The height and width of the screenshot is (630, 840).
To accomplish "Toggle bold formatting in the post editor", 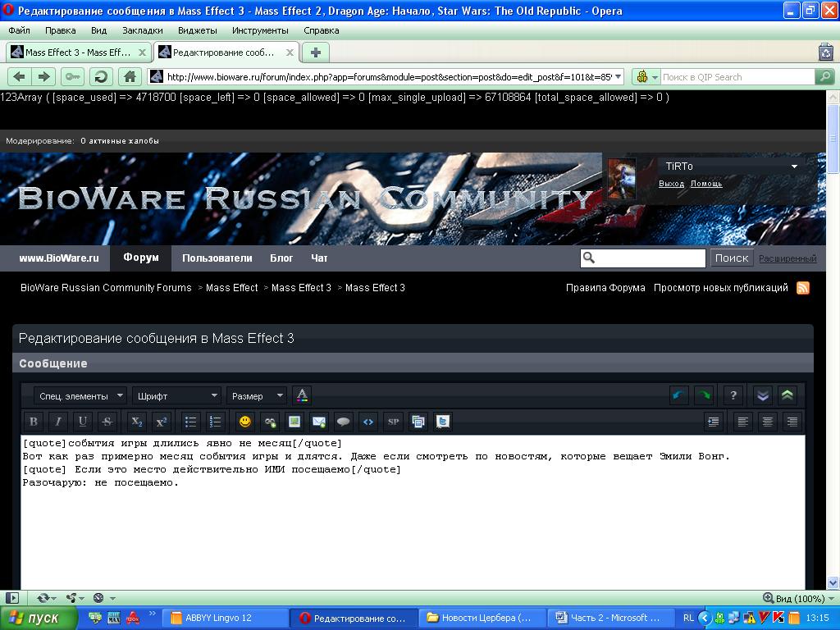I will tap(33, 422).
